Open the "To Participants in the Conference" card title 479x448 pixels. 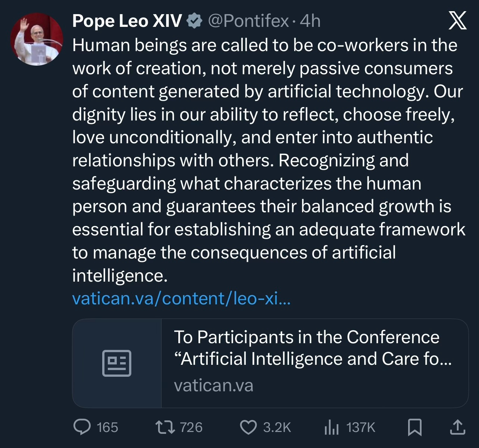point(307,337)
